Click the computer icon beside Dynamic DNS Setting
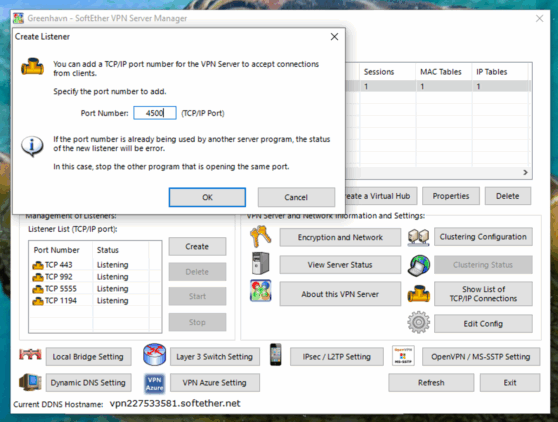The image size is (558, 422). [30, 383]
